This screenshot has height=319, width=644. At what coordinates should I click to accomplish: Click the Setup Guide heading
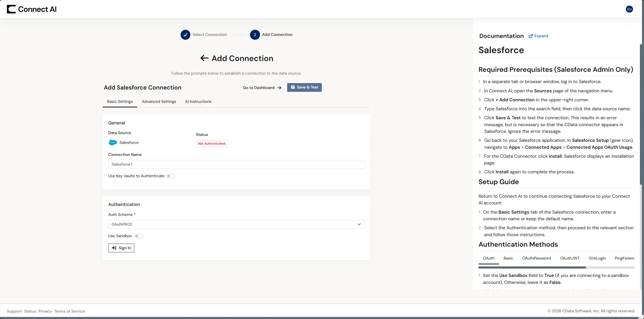click(498, 182)
